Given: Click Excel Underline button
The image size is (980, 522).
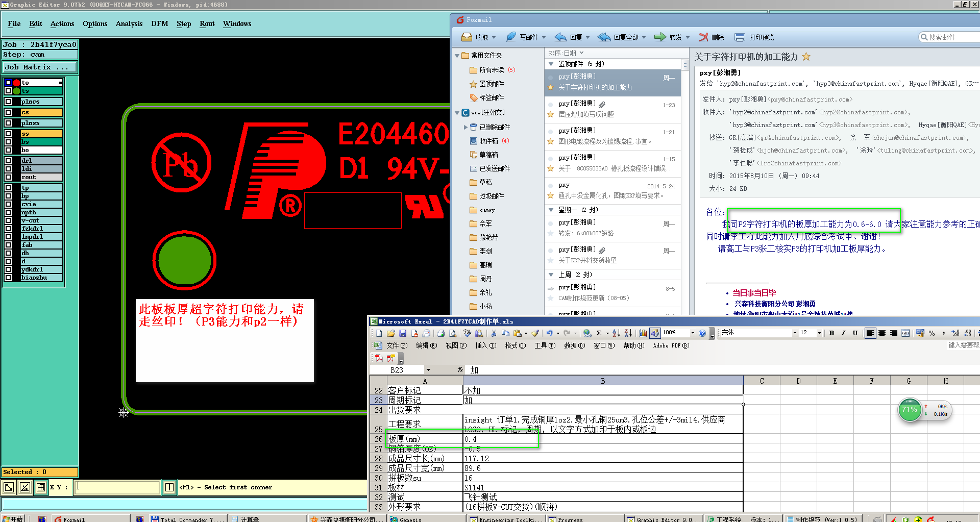Looking at the screenshot, I should (x=855, y=333).
